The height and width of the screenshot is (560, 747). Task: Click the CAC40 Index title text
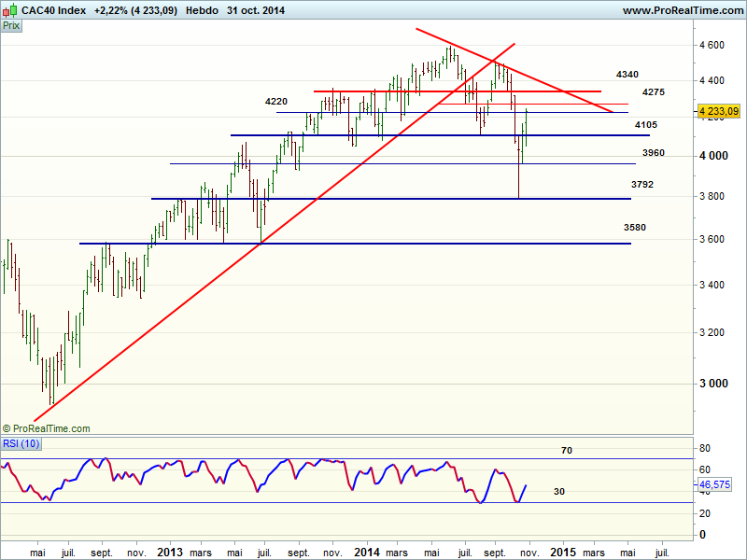click(x=55, y=11)
